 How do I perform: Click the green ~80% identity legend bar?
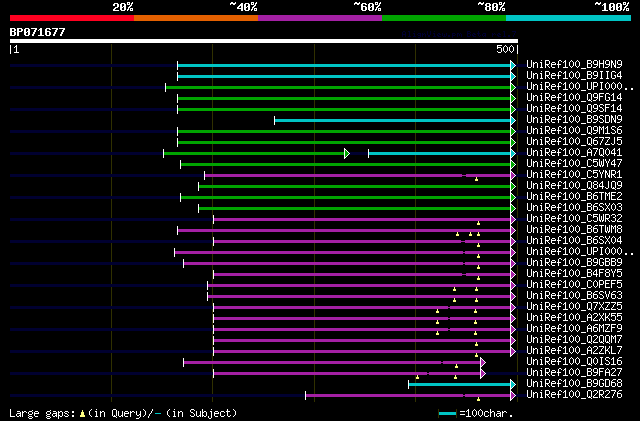pos(444,18)
